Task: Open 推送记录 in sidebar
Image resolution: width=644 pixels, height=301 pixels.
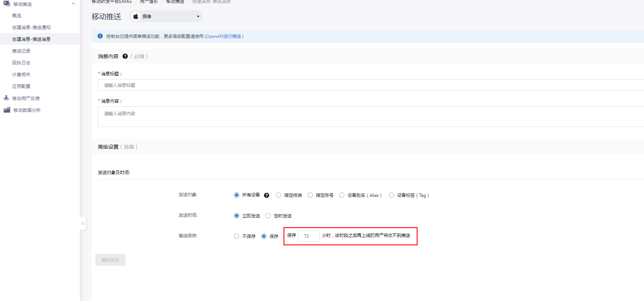Action: (21, 51)
